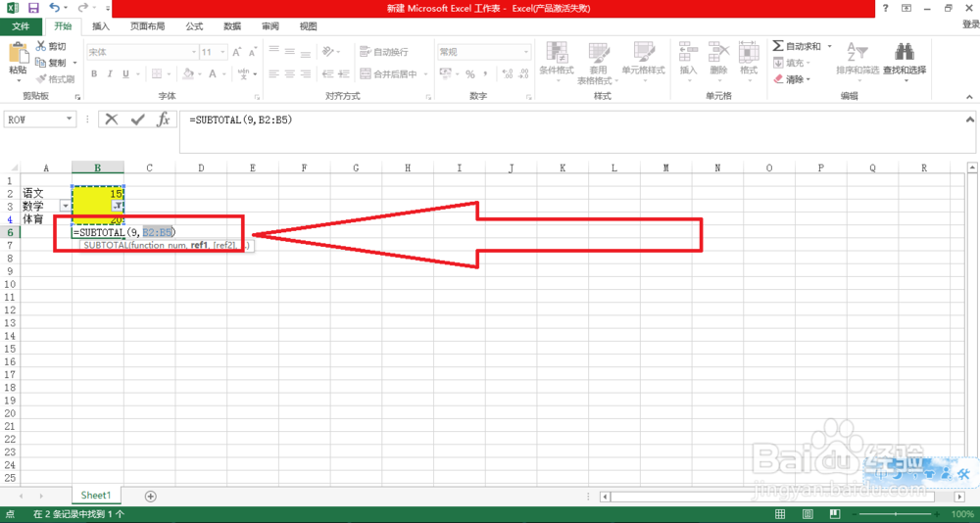Open the filter dropdown in cell A3

click(x=65, y=207)
